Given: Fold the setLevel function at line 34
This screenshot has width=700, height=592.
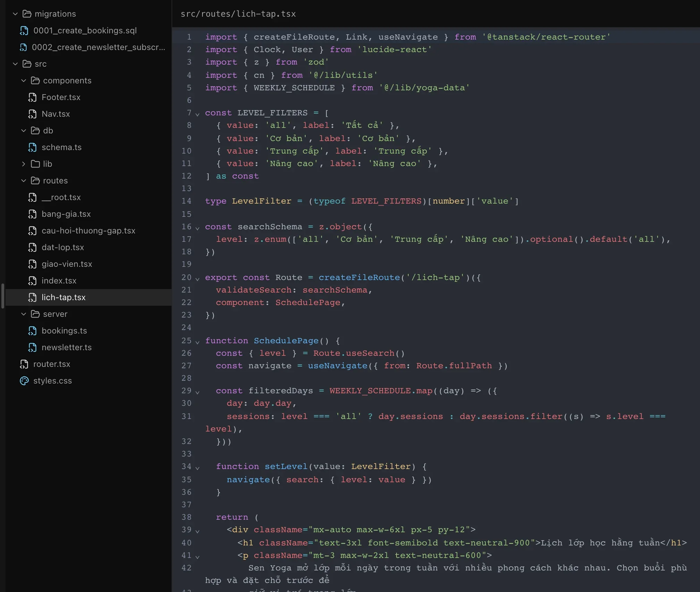Looking at the screenshot, I should (197, 468).
